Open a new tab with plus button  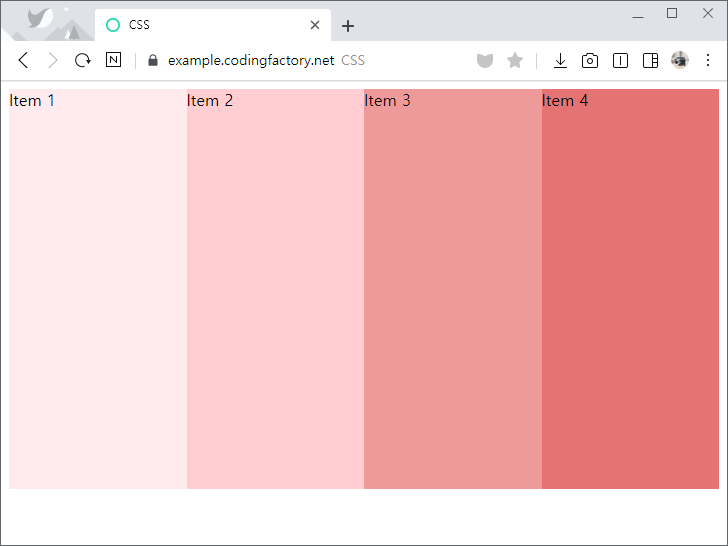tap(348, 26)
